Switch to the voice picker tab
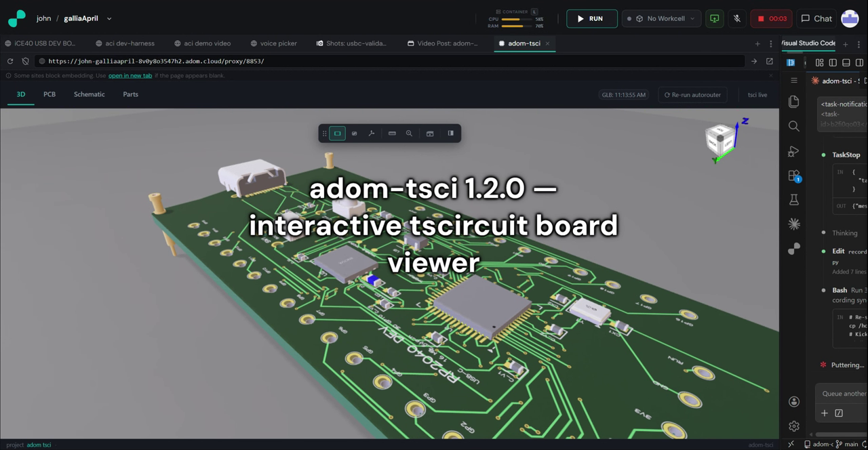 pyautogui.click(x=273, y=43)
